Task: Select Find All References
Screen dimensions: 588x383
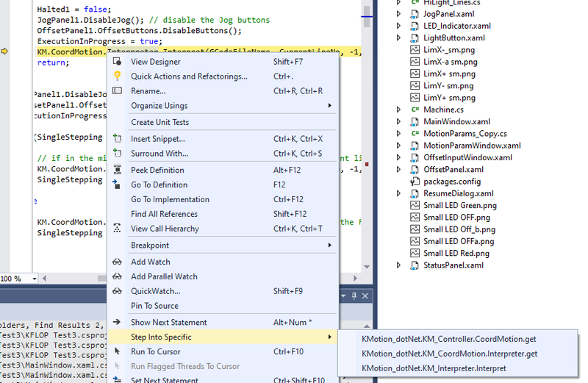Action: coord(164,214)
